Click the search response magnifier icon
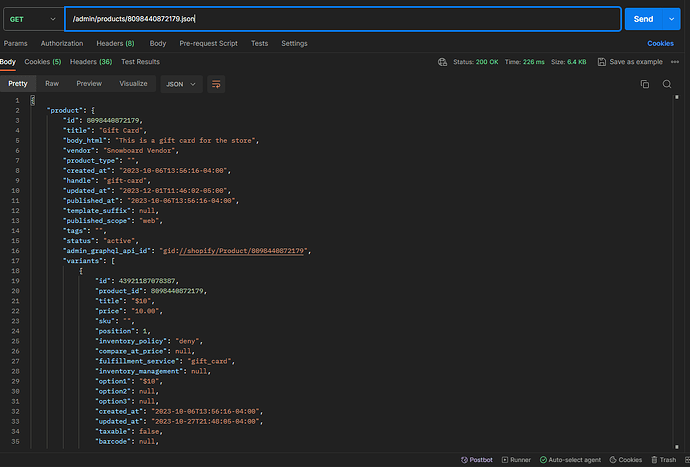690x467 pixels. coord(667,84)
